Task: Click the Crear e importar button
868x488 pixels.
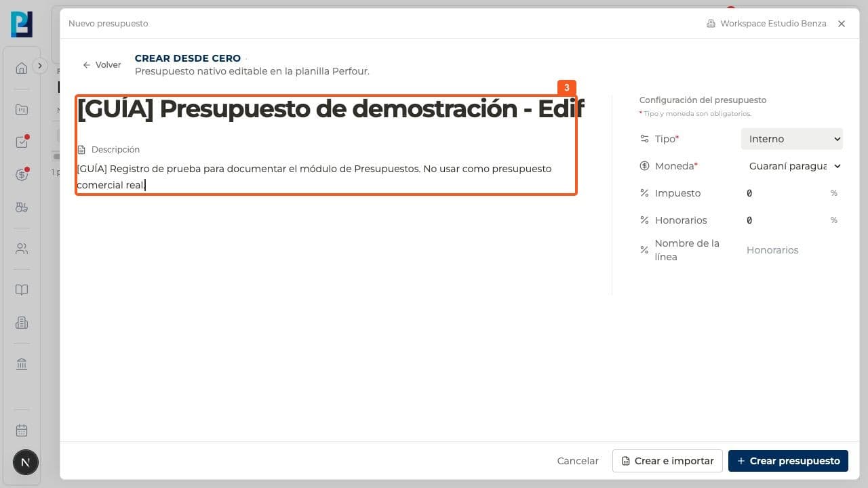Action: (x=667, y=461)
